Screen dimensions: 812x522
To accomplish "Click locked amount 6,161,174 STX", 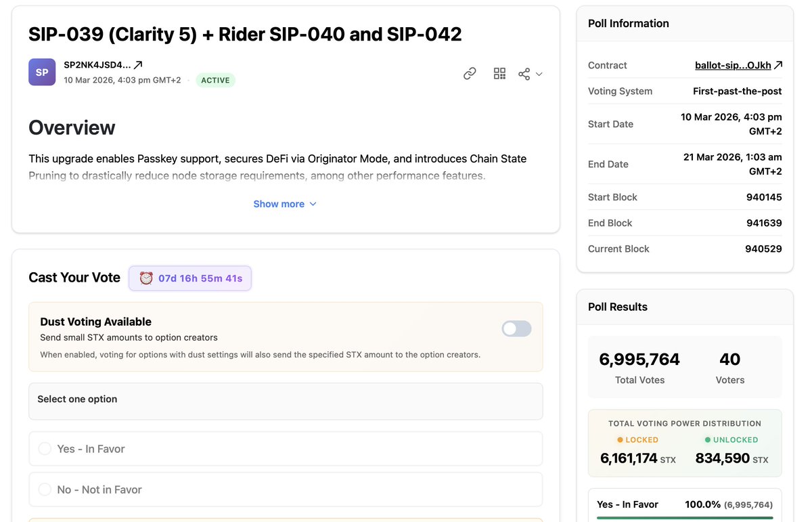I will [x=638, y=458].
